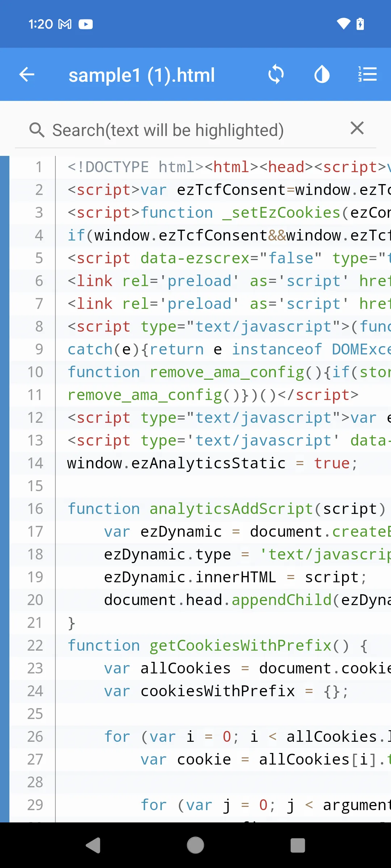Tap var cookie = allCookies[i] line
391x868 pixels.
click(266, 759)
